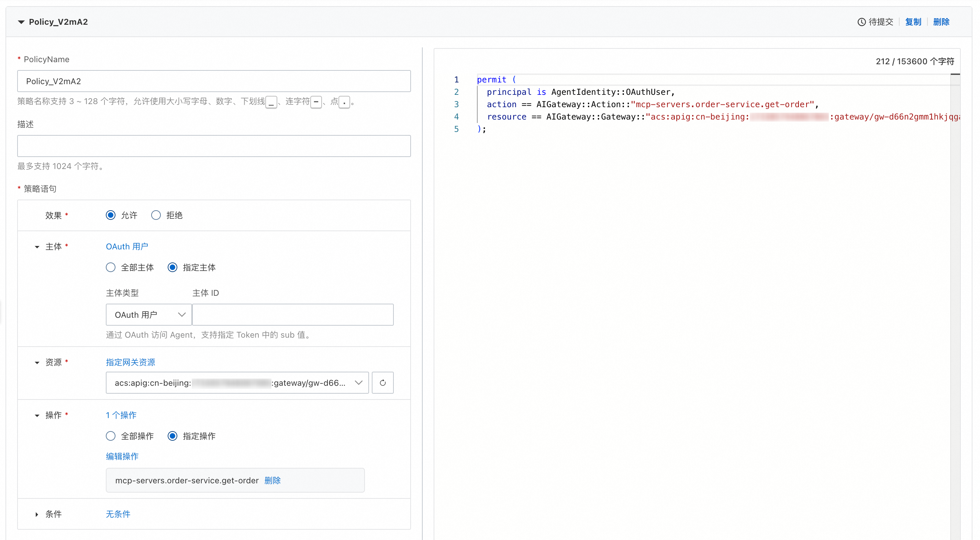Click the 描述 description text field
This screenshot has height=540, width=980.
click(214, 146)
